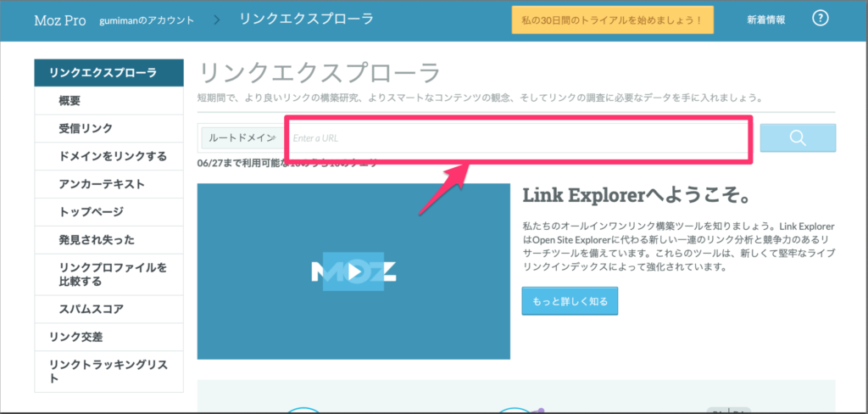
Task: Open リンク交差 in the sidebar
Action: 75,337
